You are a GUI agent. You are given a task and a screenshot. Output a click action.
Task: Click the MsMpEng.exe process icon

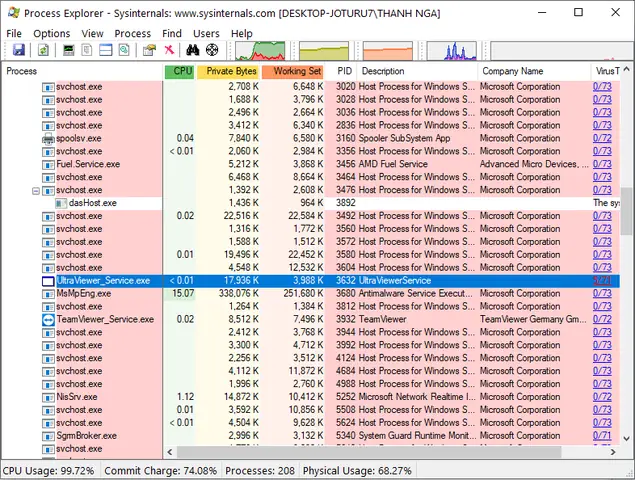click(x=48, y=294)
